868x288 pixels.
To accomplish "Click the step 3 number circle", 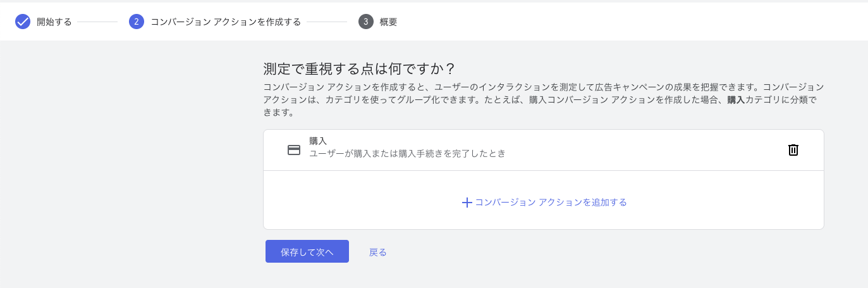I will coord(366,22).
